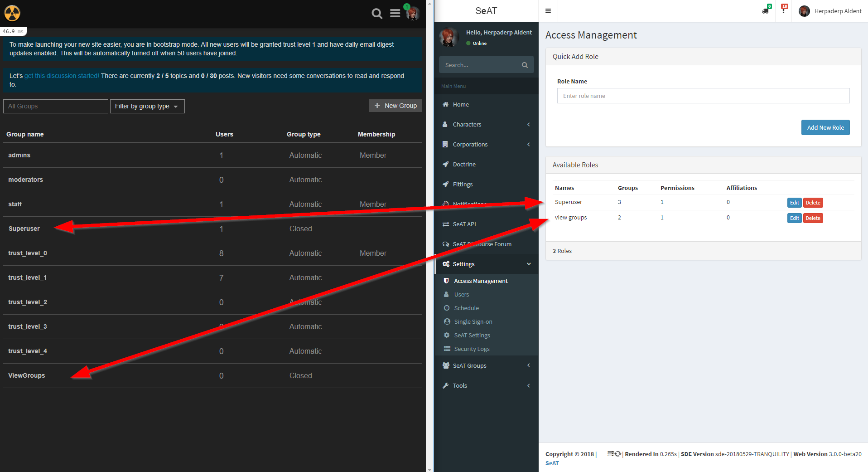Viewport: 868px width, 472px height.
Task: Focus the All Groups filter field
Action: pyautogui.click(x=56, y=106)
